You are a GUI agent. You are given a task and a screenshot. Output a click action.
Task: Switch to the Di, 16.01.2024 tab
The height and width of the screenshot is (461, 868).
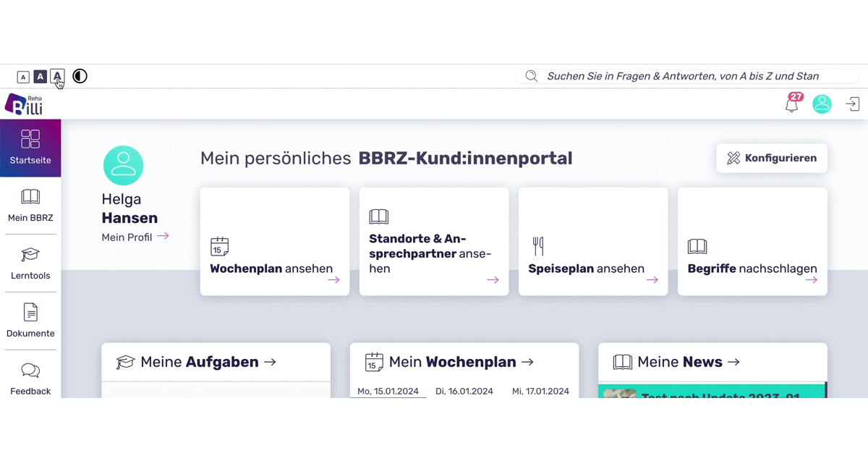[464, 390]
